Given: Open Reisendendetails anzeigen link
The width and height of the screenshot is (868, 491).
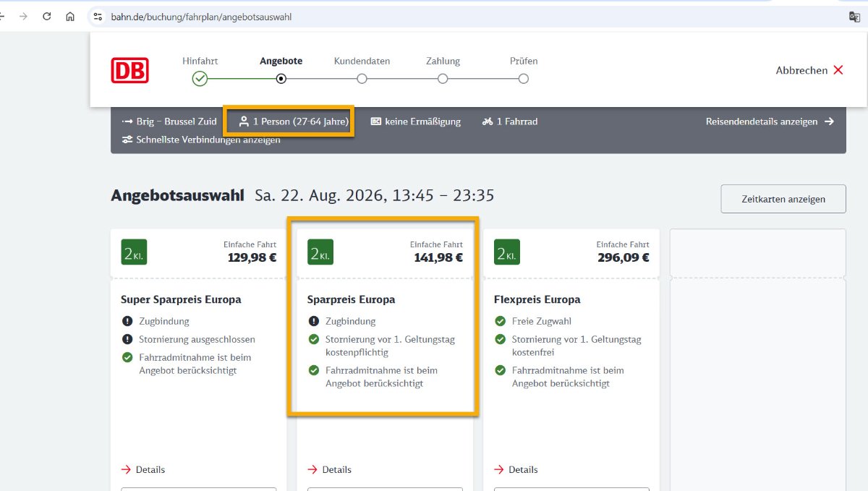Looking at the screenshot, I should [x=770, y=121].
